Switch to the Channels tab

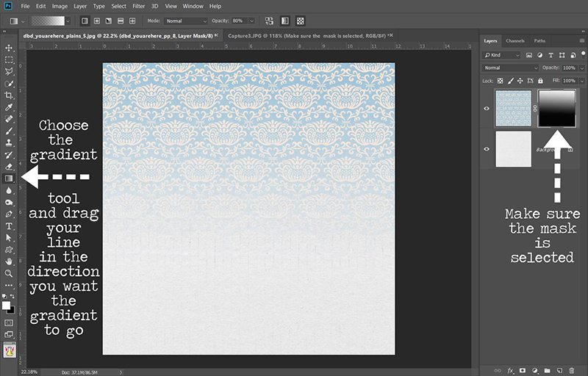(x=515, y=41)
